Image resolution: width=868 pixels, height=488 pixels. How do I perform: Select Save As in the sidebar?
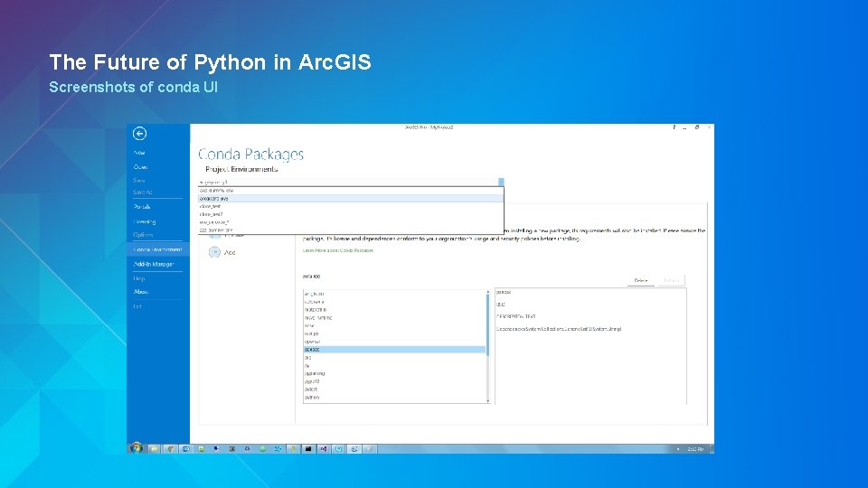[x=142, y=192]
